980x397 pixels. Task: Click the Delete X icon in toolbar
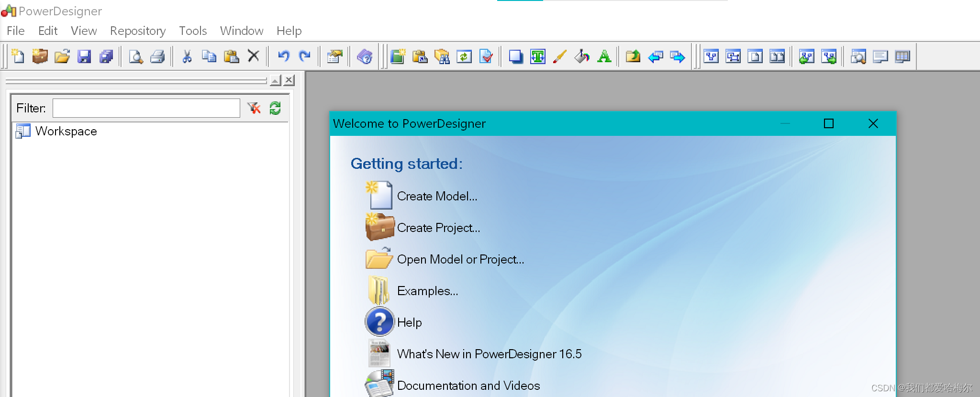tap(254, 56)
